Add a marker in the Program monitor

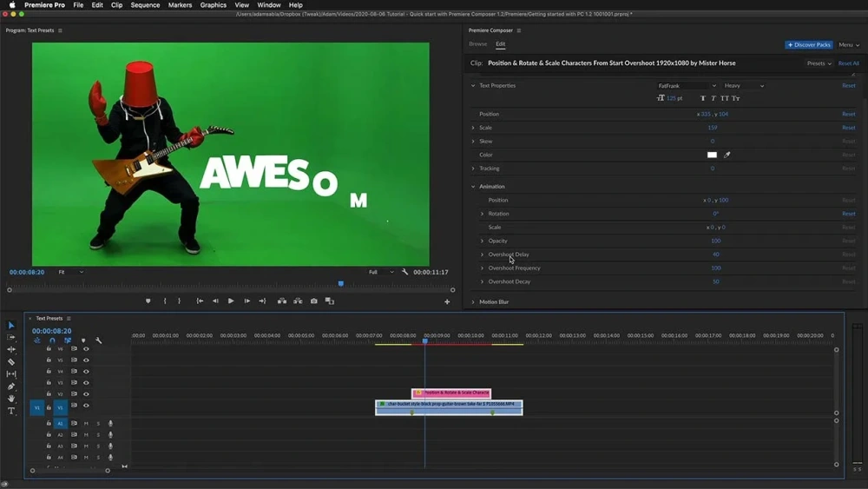pos(148,301)
